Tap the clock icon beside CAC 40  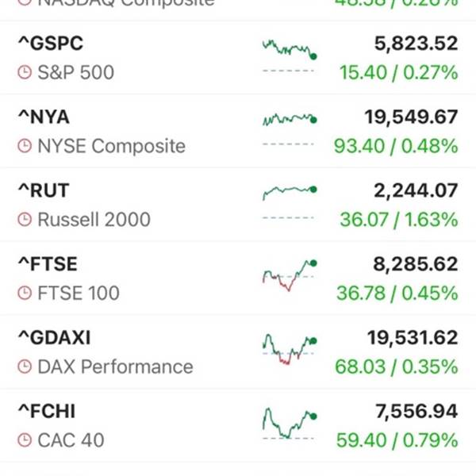tap(25, 440)
